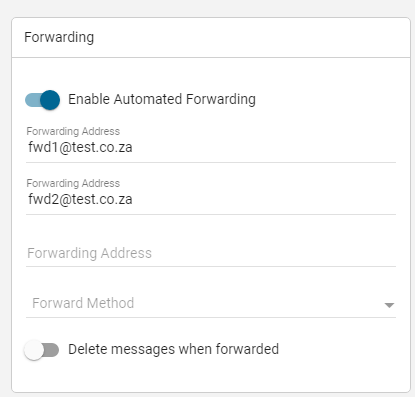Click the Enable Automated Forwarding label
Screen dimensions: 415x397
162,99
